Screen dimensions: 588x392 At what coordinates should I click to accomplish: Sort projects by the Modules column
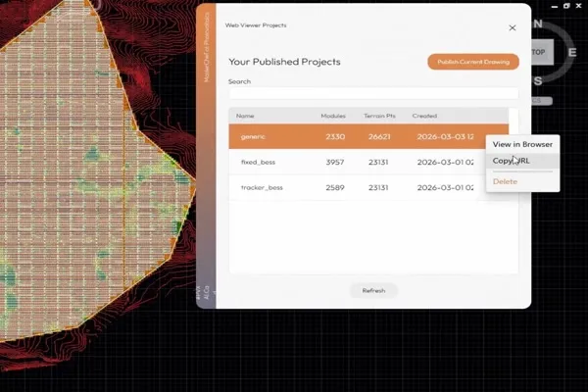tap(333, 116)
